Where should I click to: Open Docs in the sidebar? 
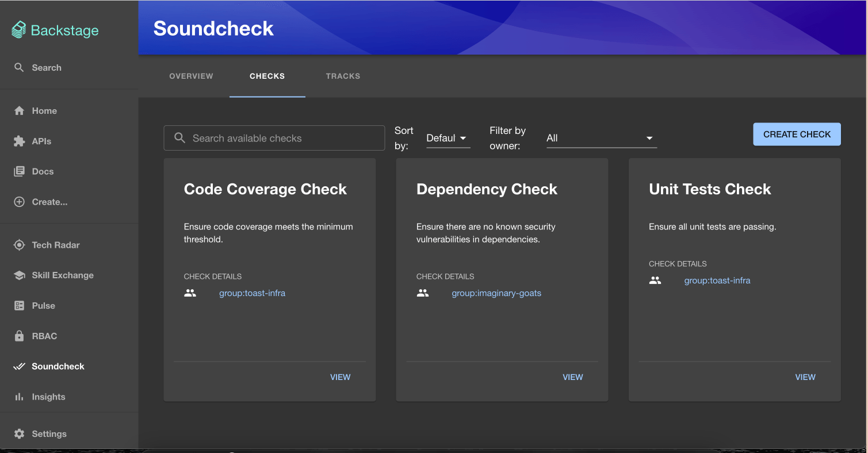click(x=69, y=171)
